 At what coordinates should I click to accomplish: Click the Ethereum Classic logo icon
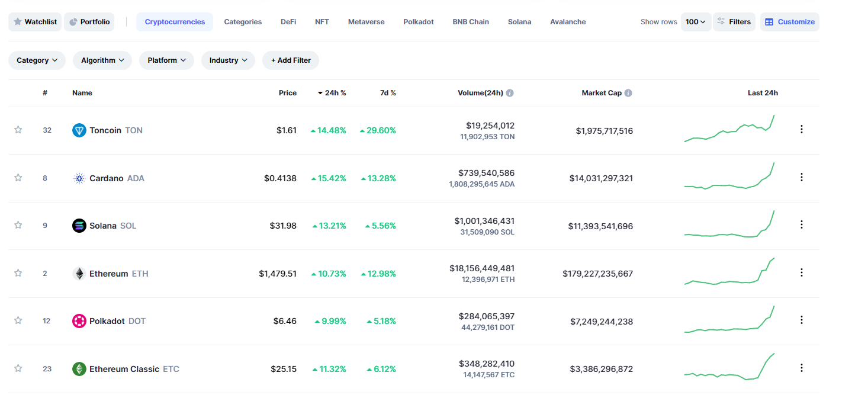(79, 369)
